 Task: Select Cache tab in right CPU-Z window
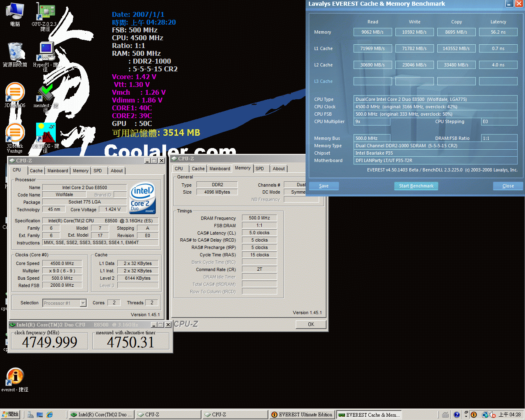[x=198, y=169]
